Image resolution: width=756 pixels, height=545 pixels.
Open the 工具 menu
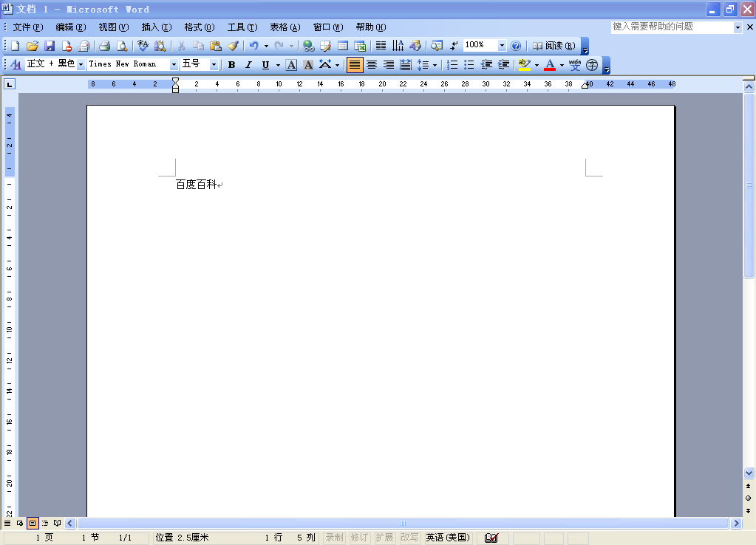tap(242, 27)
